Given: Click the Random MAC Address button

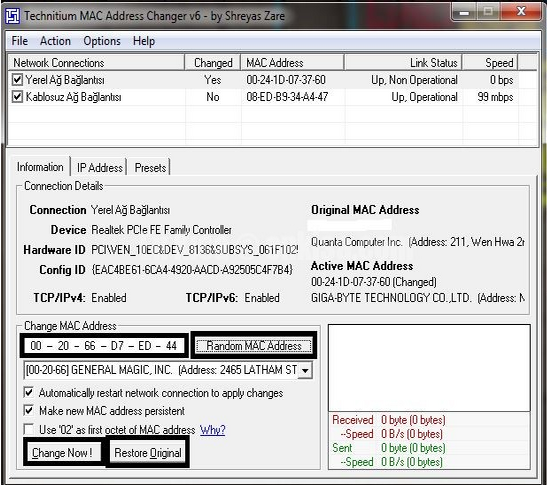Looking at the screenshot, I should click(254, 346).
